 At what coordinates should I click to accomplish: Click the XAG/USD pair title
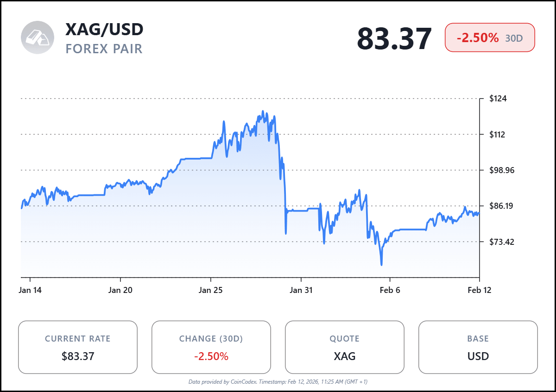pos(104,30)
